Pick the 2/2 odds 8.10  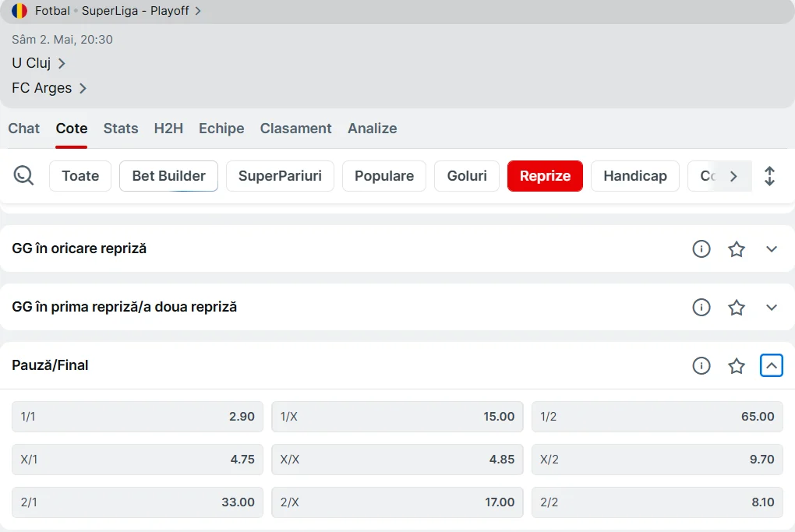(657, 502)
